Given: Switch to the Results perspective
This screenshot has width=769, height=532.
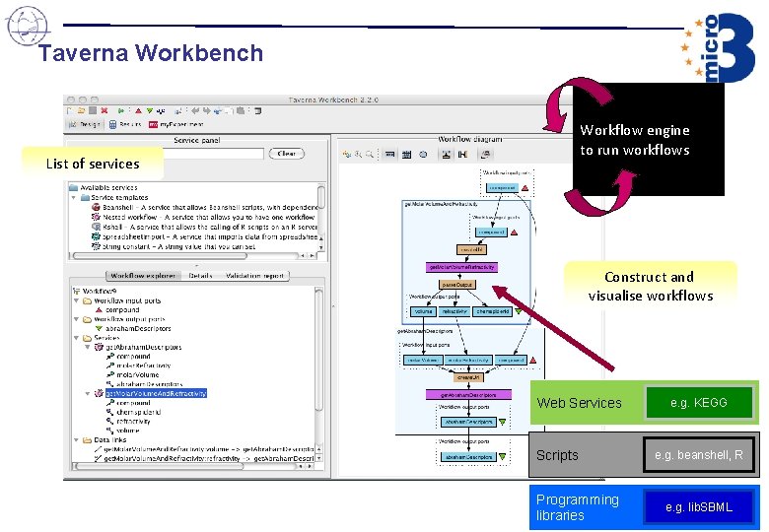Looking at the screenshot, I should point(125,124).
